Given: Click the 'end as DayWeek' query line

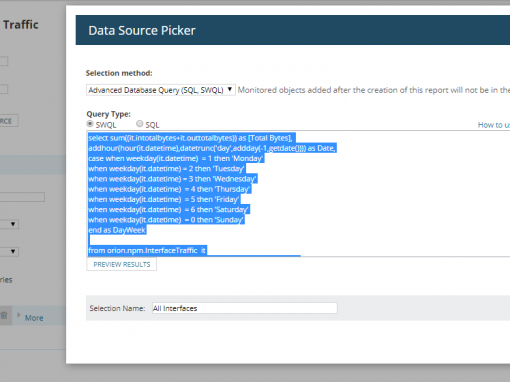Looking at the screenshot, I should [117, 230].
